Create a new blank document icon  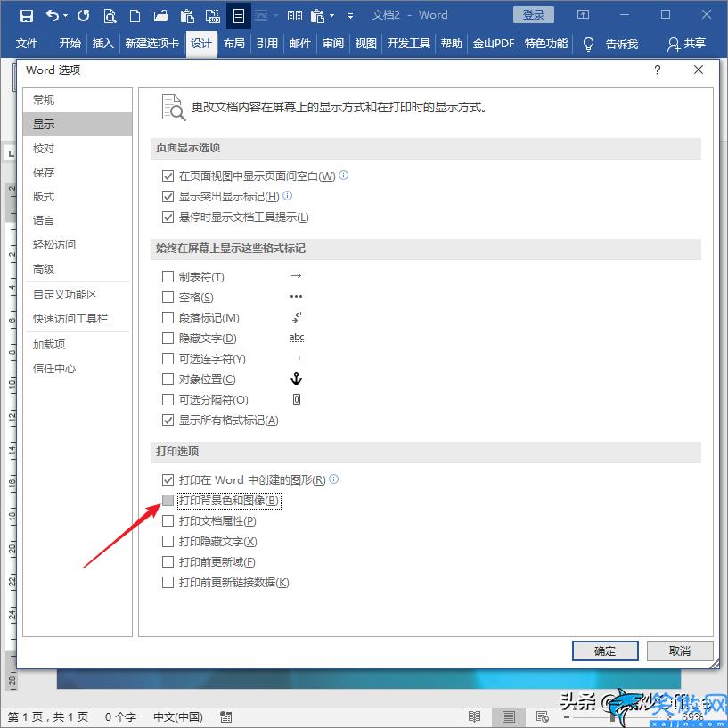click(x=135, y=16)
